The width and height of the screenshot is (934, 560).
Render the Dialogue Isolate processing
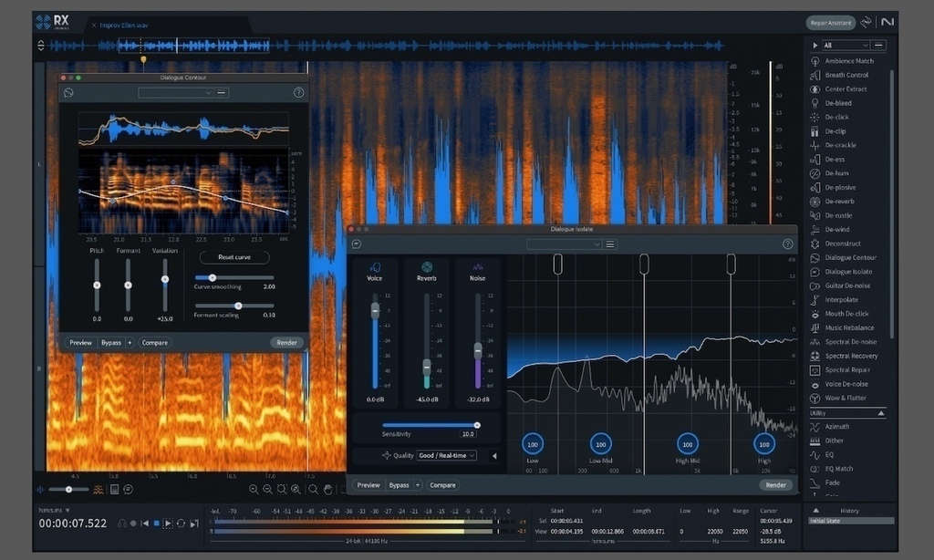pos(775,485)
